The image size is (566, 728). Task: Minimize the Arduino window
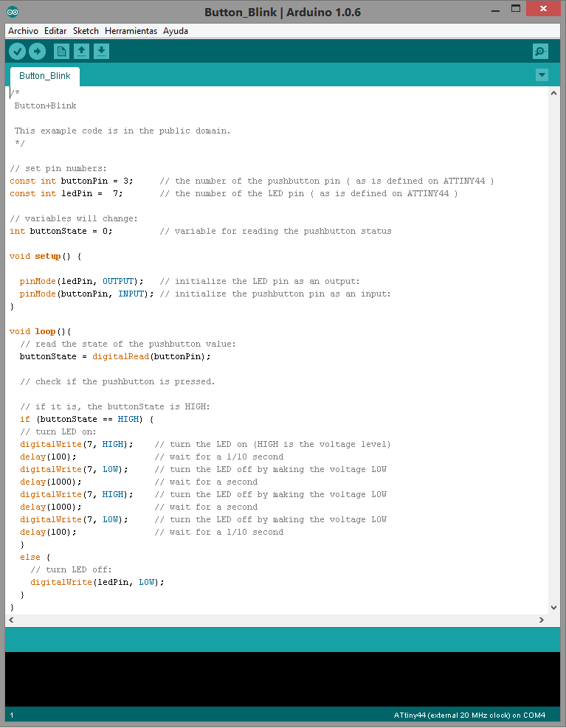coord(495,10)
